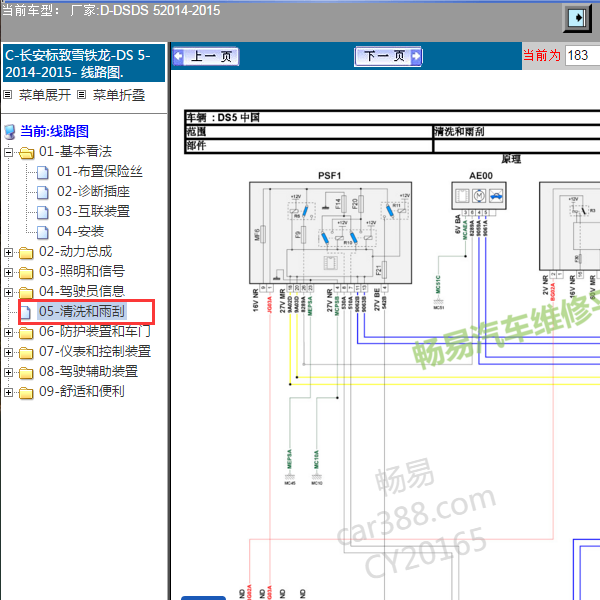Select the 04-驾驶员信息 label
This screenshot has width=600, height=600.
click(82, 291)
